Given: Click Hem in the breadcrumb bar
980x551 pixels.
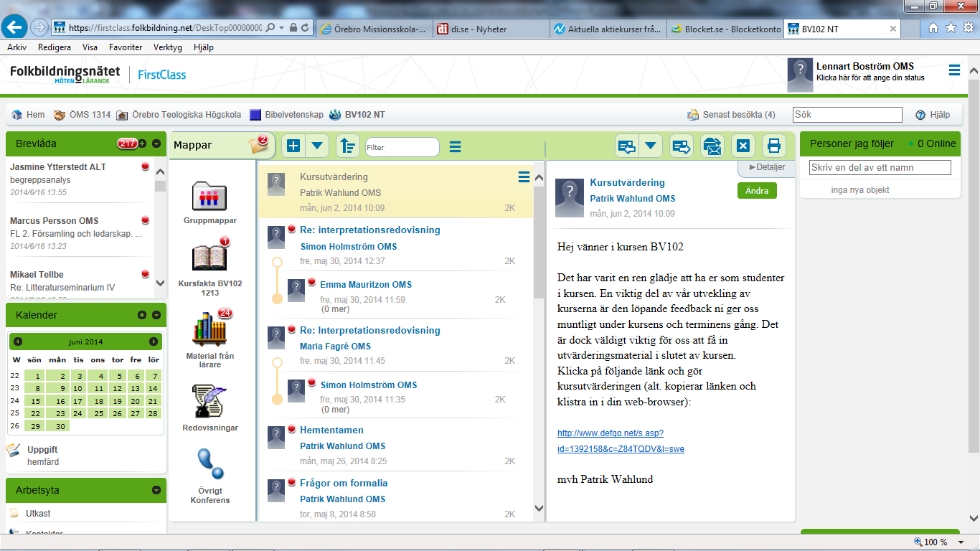Looking at the screenshot, I should [28, 114].
